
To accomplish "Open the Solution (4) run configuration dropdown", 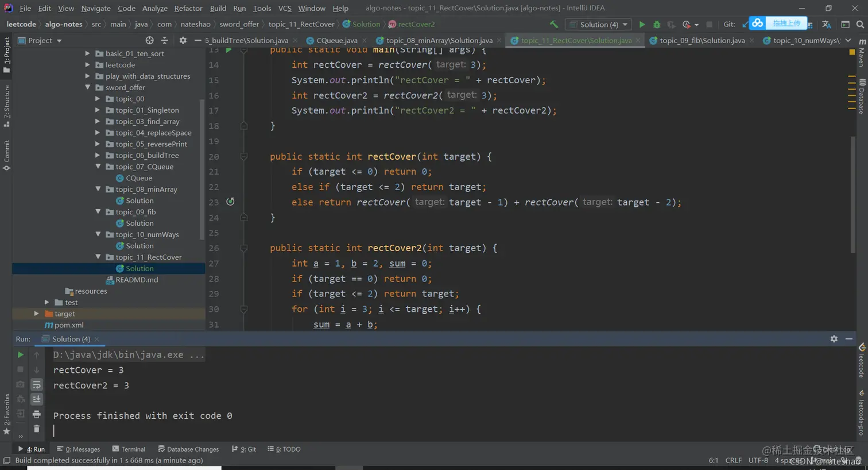I will coord(599,24).
